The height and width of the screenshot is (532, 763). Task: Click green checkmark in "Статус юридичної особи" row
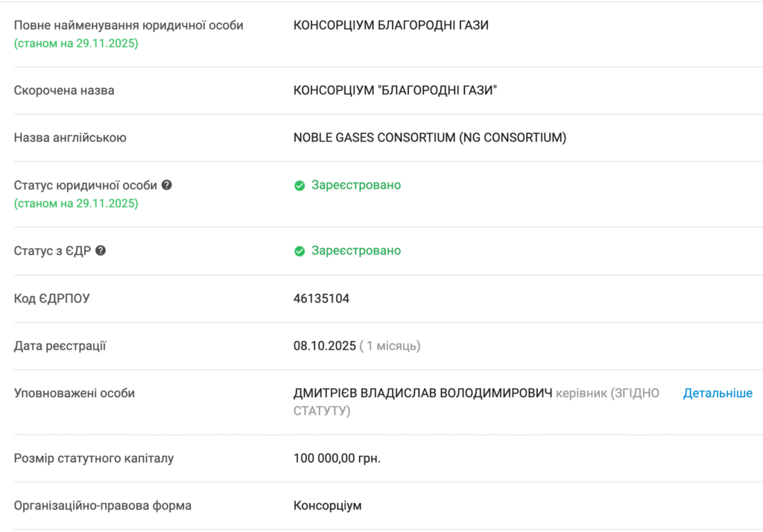pos(300,186)
